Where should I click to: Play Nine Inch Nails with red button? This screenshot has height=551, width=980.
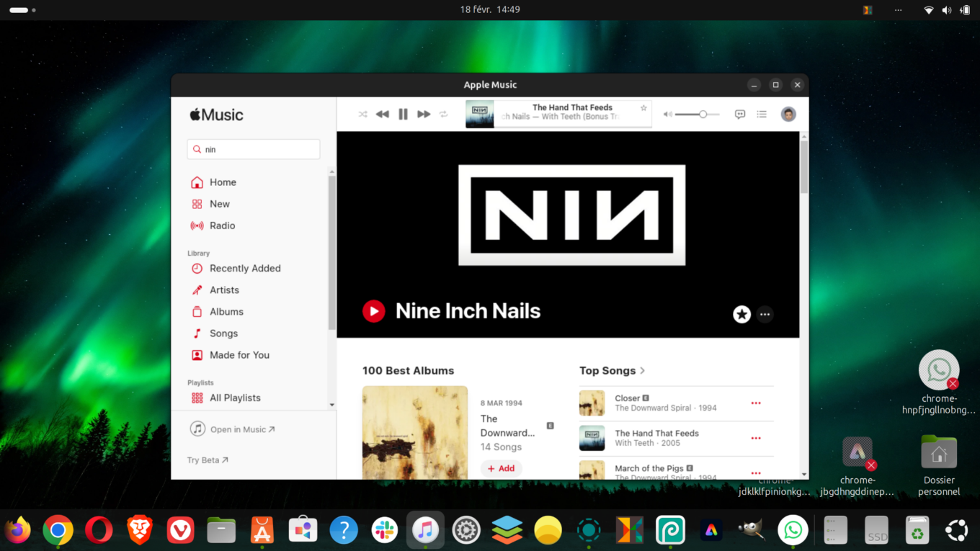pos(373,311)
